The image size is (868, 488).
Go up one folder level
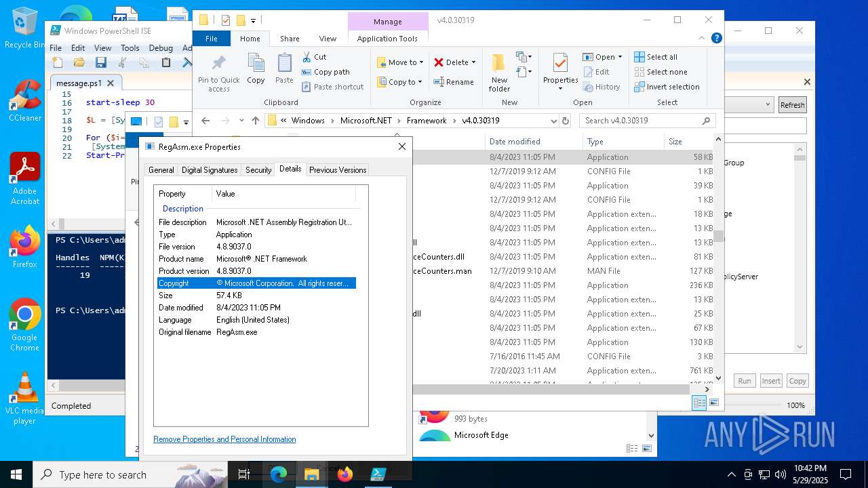click(255, 121)
